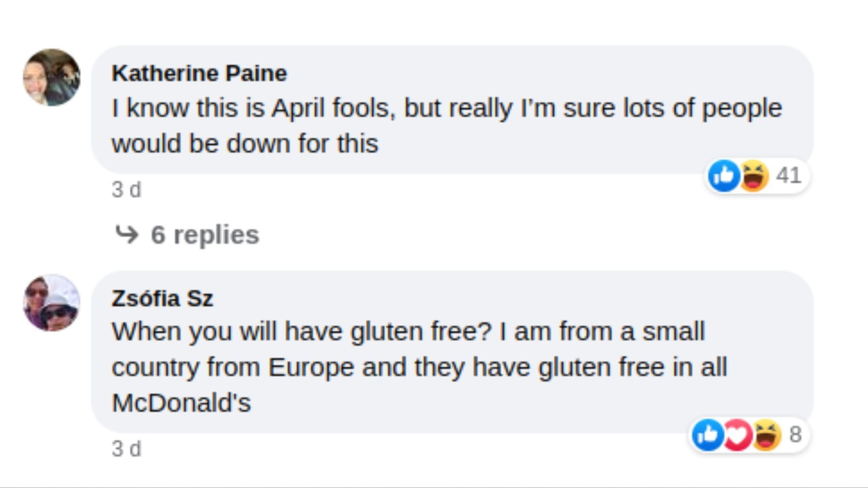868x488 pixels.
Task: Click the Haha emoji on Zsófia's comment
Action: point(766,435)
